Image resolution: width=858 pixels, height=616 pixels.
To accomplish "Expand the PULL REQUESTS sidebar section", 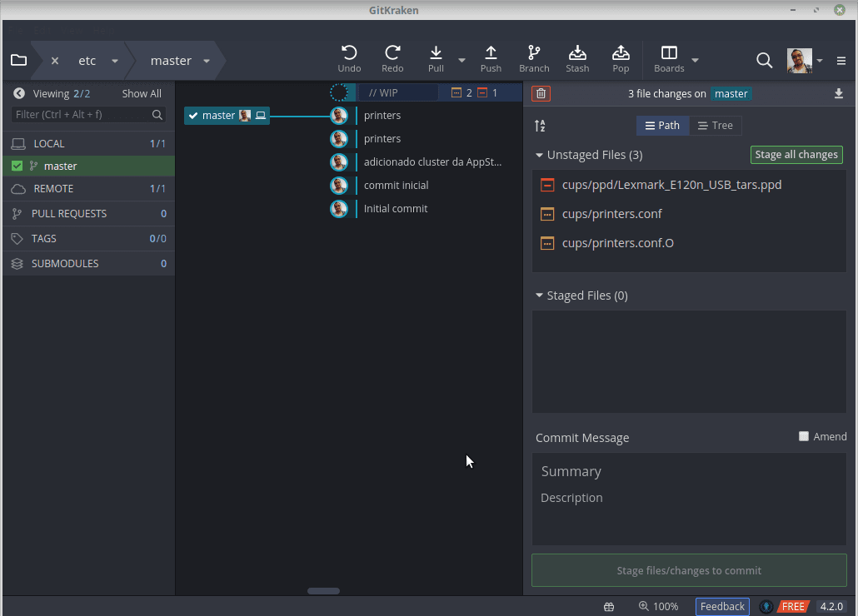I will pyautogui.click(x=69, y=214).
